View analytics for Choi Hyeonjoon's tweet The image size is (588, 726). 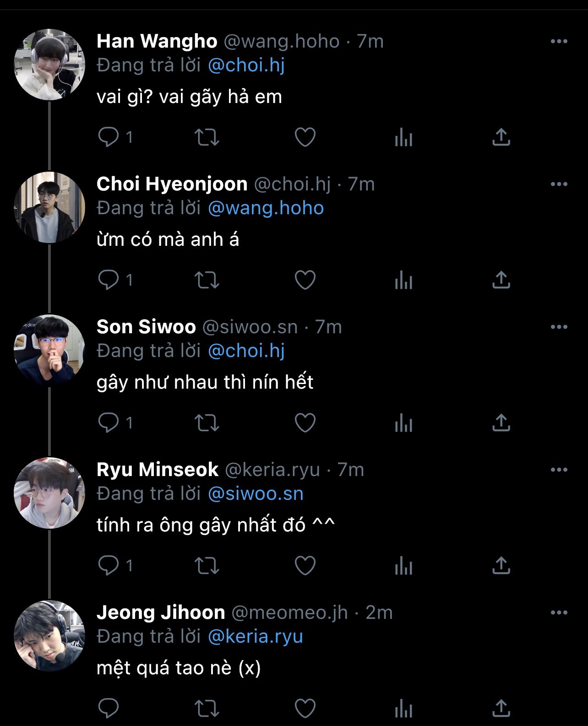coord(403,280)
